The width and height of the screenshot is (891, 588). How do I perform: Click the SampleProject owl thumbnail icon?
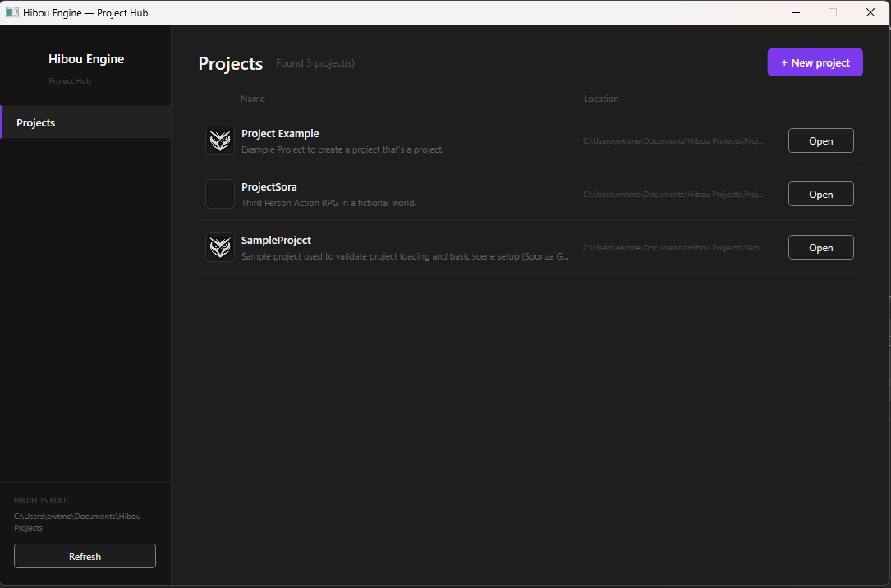(x=219, y=246)
